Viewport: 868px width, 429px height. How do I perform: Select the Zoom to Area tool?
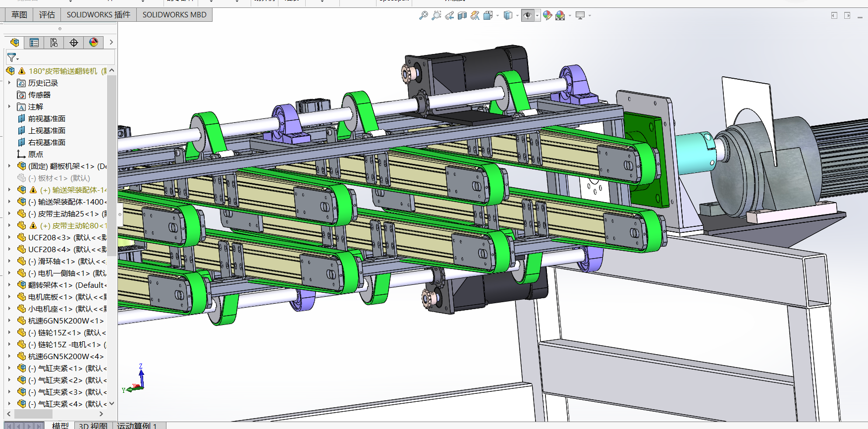click(x=436, y=15)
